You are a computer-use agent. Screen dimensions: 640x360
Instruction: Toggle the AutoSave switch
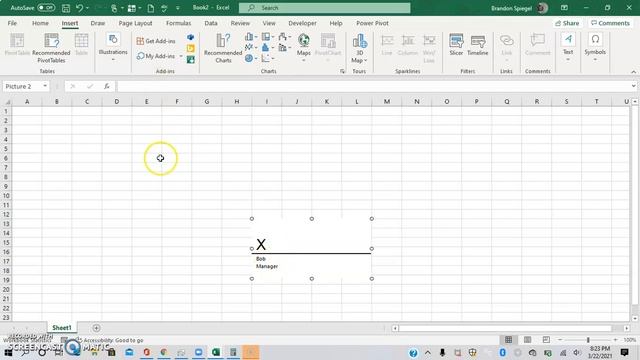click(x=46, y=8)
